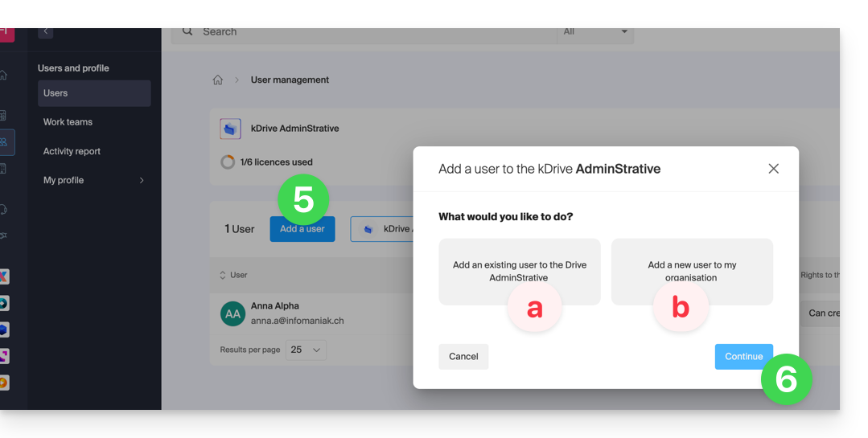Click the home icon in breadcrumb
This screenshot has height=438, width=868.
[x=217, y=80]
